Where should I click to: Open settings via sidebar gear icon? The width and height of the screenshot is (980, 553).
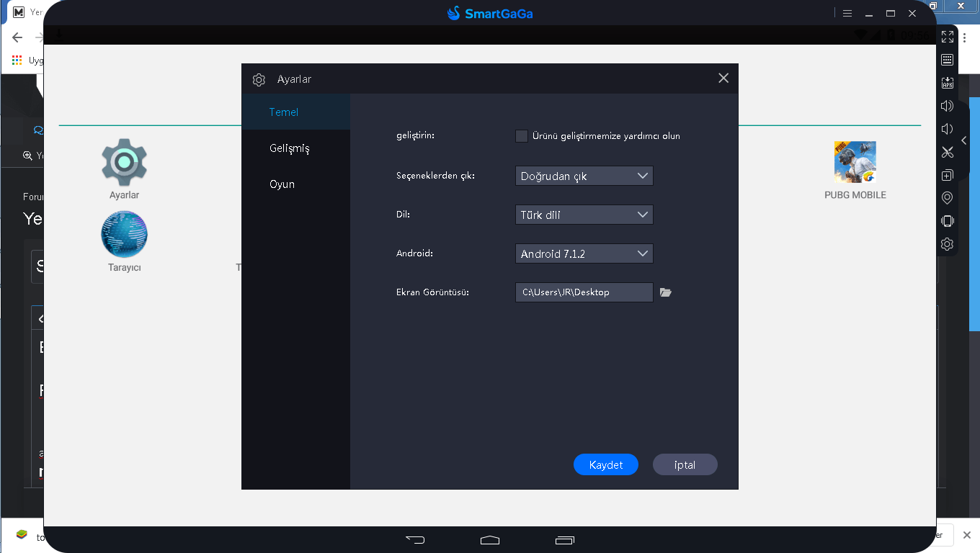948,244
